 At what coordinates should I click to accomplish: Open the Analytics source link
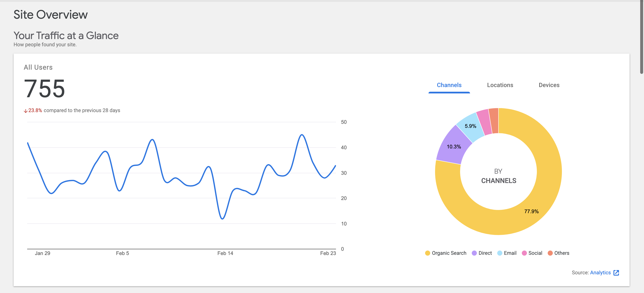(x=601, y=272)
